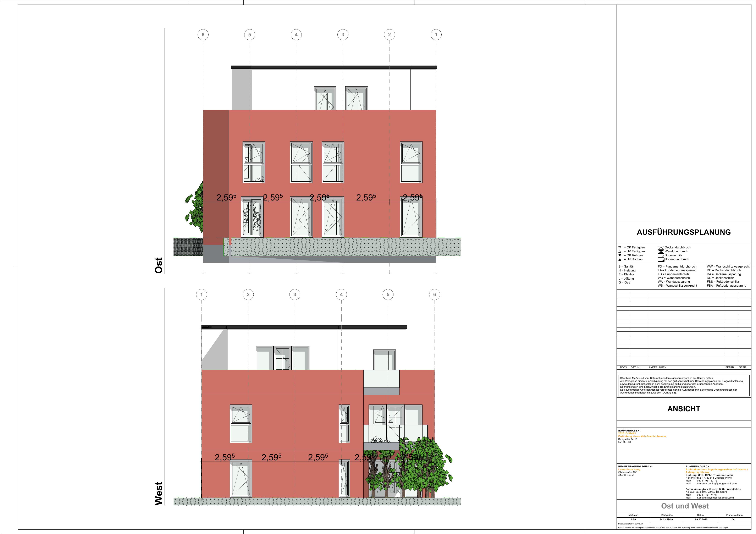Click the 'Ost und West' drawing title

(x=685, y=506)
